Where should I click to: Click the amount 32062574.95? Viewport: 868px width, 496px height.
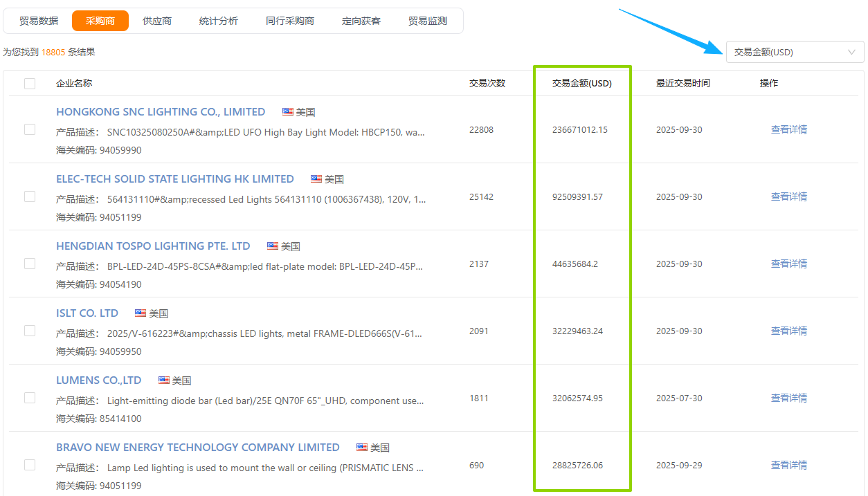[x=578, y=398]
